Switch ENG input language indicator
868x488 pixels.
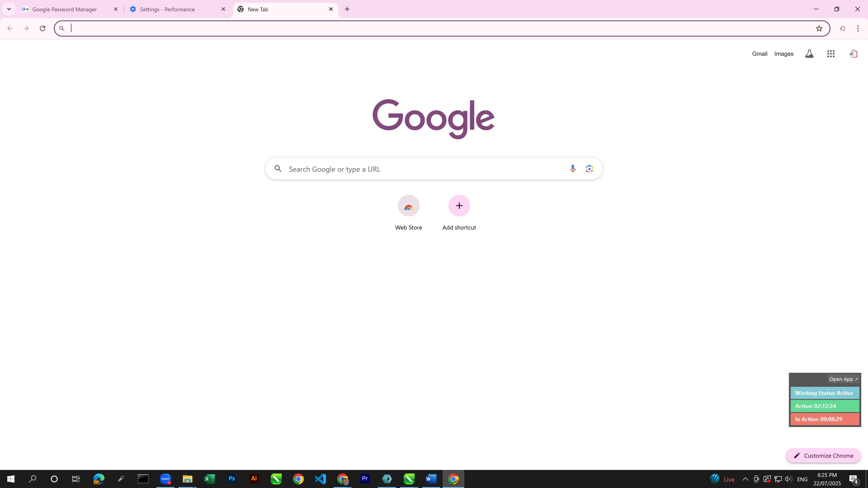802,479
